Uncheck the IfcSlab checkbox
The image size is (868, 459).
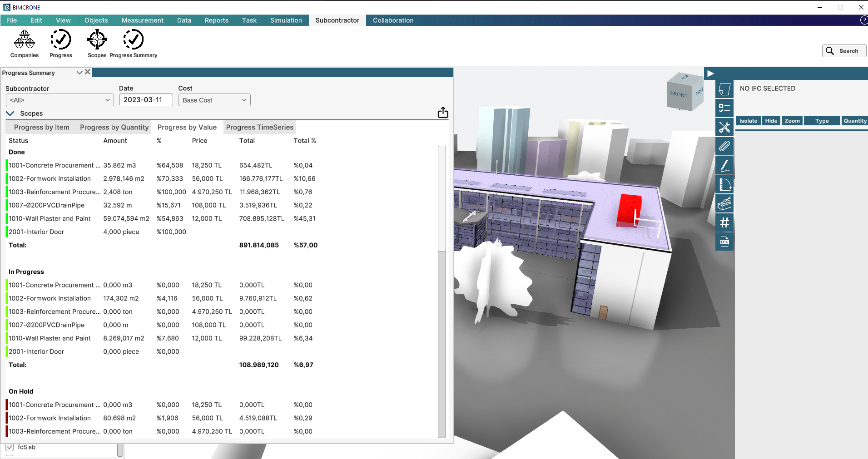(10, 447)
